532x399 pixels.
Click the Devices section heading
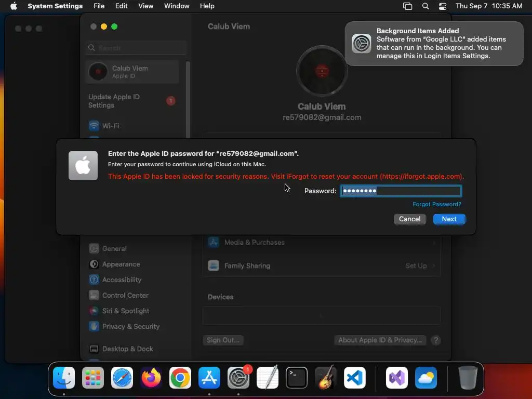[x=220, y=297]
